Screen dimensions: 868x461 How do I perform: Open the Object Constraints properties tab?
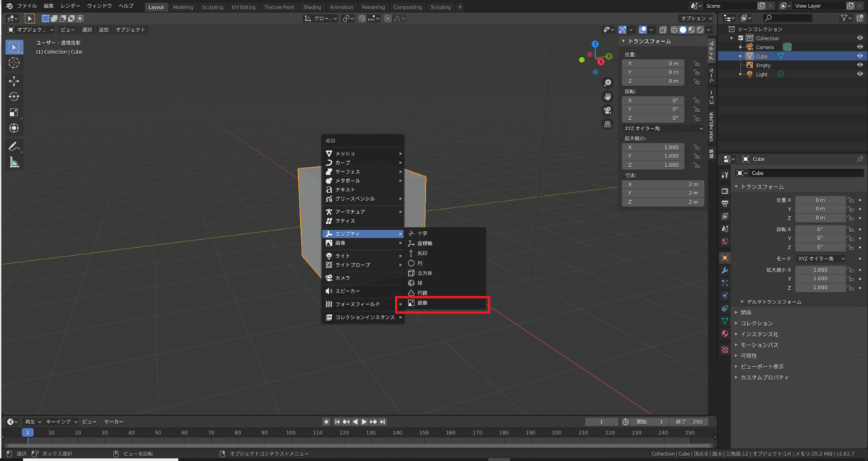(x=725, y=309)
